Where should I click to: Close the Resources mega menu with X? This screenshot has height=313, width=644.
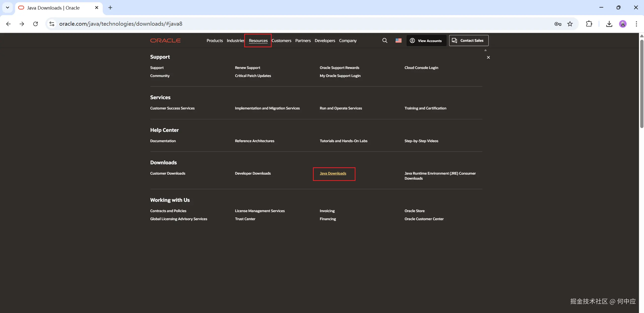coord(488,57)
